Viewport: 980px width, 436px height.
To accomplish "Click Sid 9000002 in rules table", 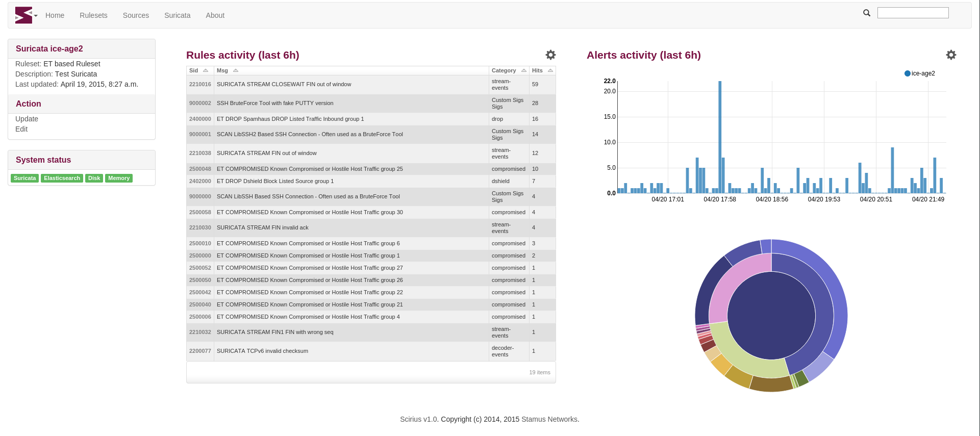I will click(200, 103).
